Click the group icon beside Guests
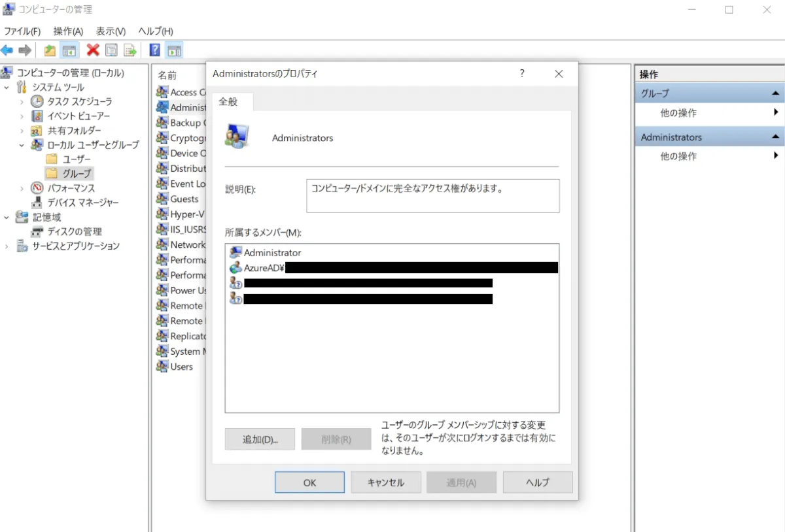The height and width of the screenshot is (532, 785). 162,199
